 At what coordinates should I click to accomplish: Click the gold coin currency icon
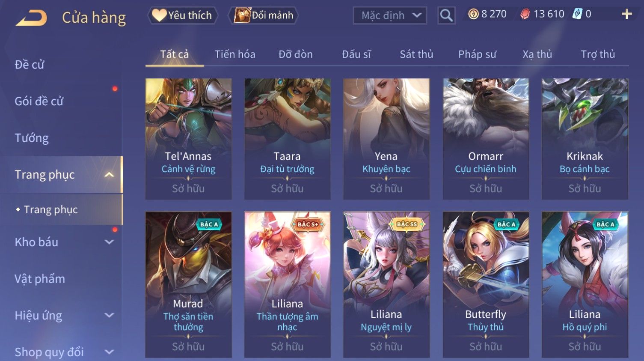(x=473, y=14)
